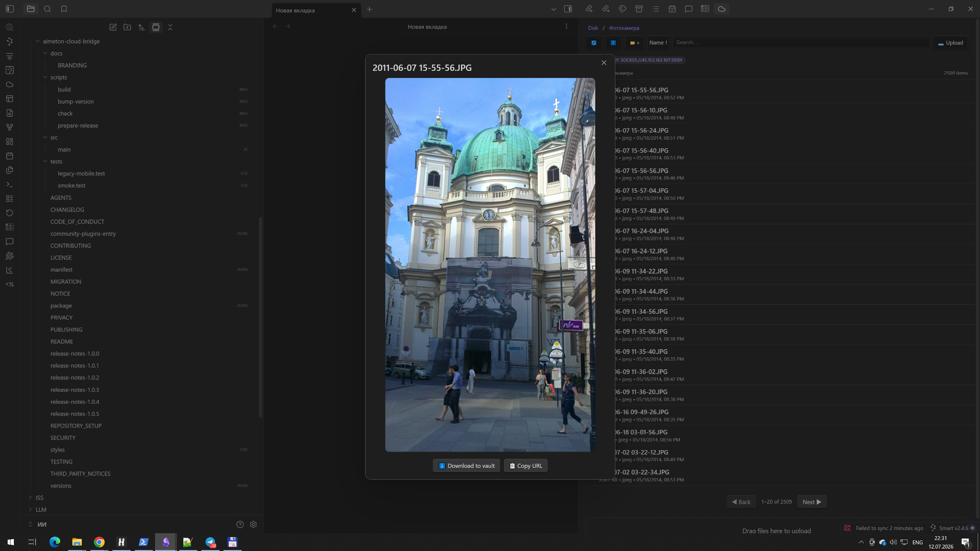Open the README file
Screen dimensions: 980x551
pos(62,342)
